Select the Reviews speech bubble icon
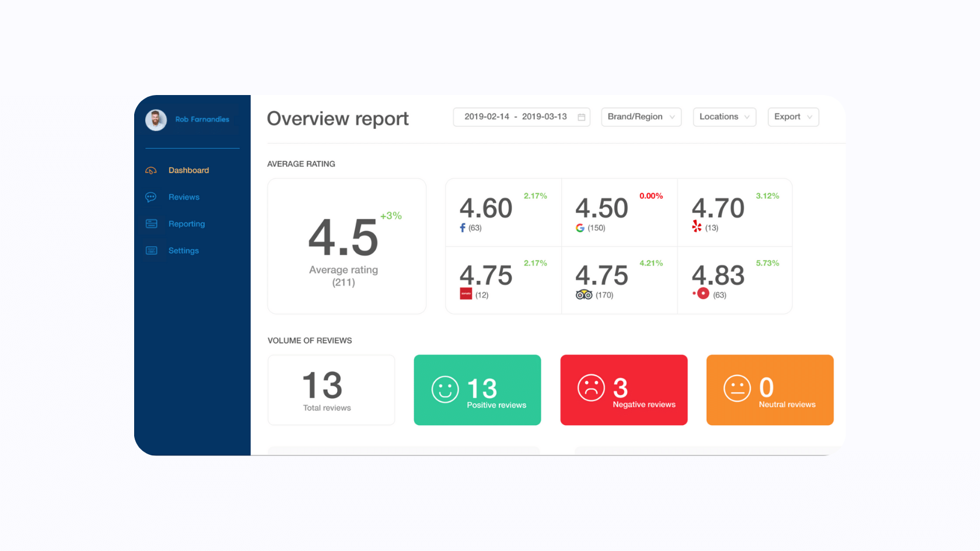This screenshot has height=551, width=980. click(151, 196)
